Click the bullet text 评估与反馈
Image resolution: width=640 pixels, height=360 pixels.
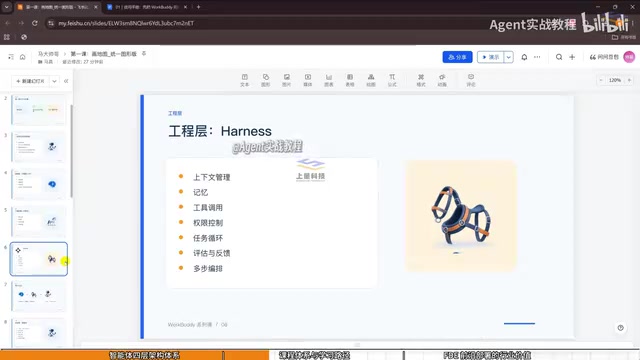click(x=211, y=253)
